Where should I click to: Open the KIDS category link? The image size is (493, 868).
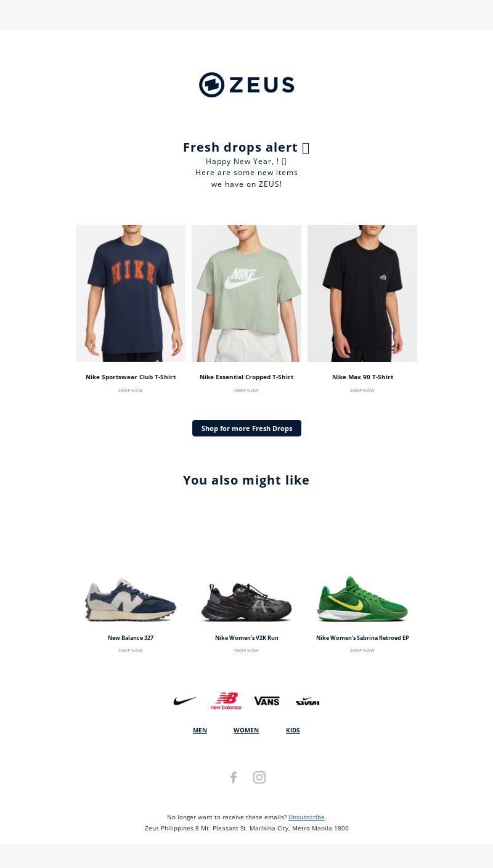(x=293, y=730)
